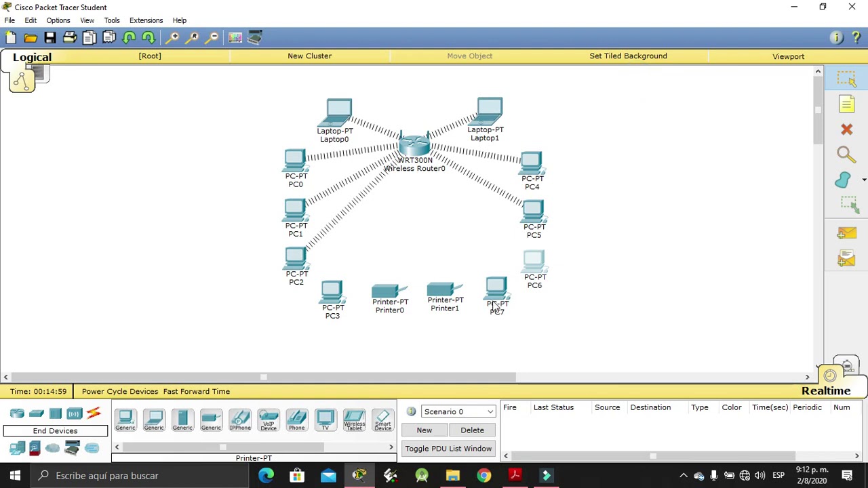Choose the Place Note tool
This screenshot has width=868, height=488.
[846, 104]
